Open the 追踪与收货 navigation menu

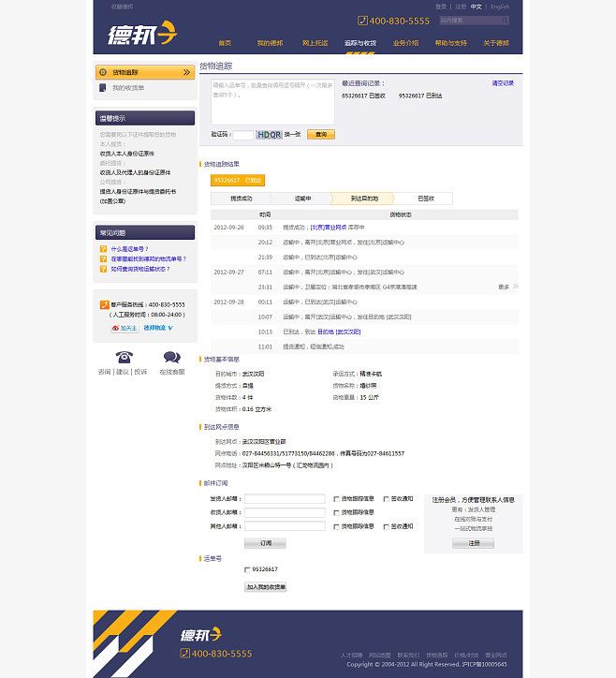click(x=359, y=43)
